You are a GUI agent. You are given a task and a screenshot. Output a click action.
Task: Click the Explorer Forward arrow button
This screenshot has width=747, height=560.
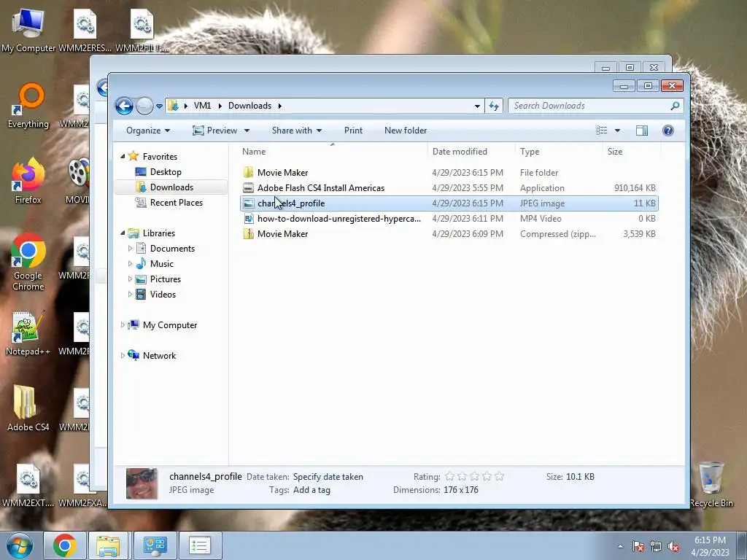click(x=144, y=106)
